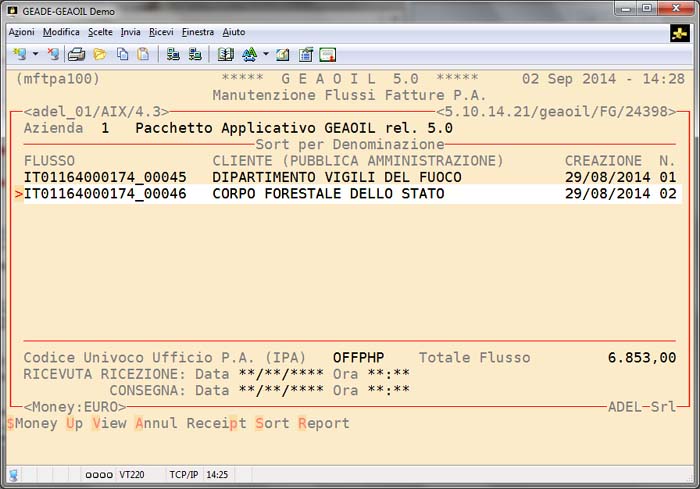
Task: Click the copy icon in toolbar
Action: [x=121, y=54]
